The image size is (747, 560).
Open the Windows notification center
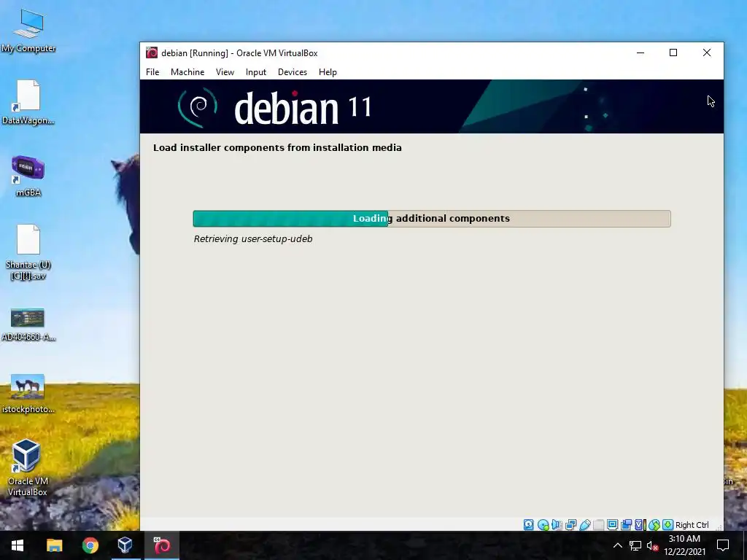723,545
